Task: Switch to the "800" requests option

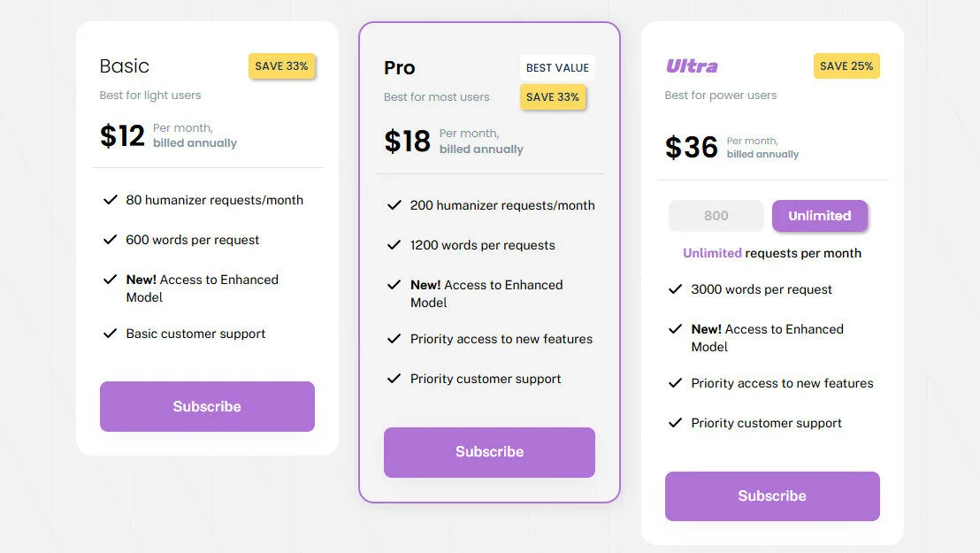Action: pyautogui.click(x=716, y=215)
